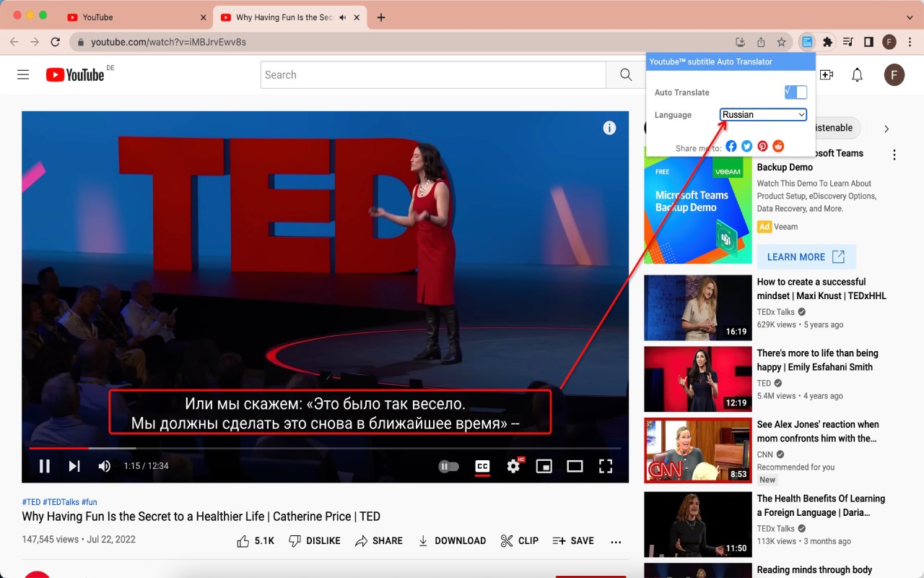Show the video info card icon
Image resolution: width=924 pixels, height=578 pixels.
[609, 128]
